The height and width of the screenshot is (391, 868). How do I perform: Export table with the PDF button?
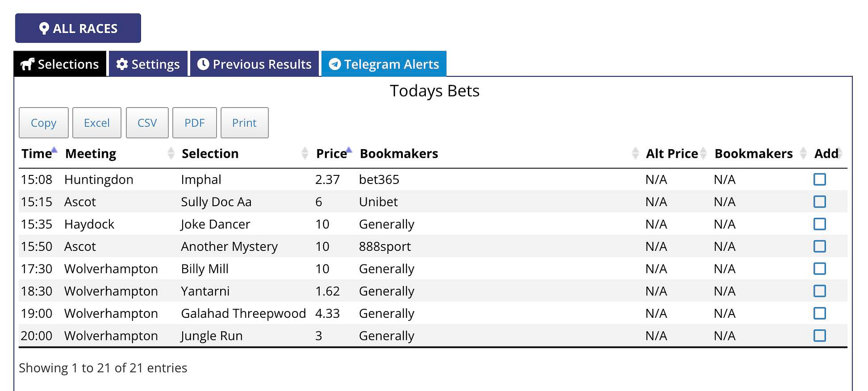tap(194, 122)
